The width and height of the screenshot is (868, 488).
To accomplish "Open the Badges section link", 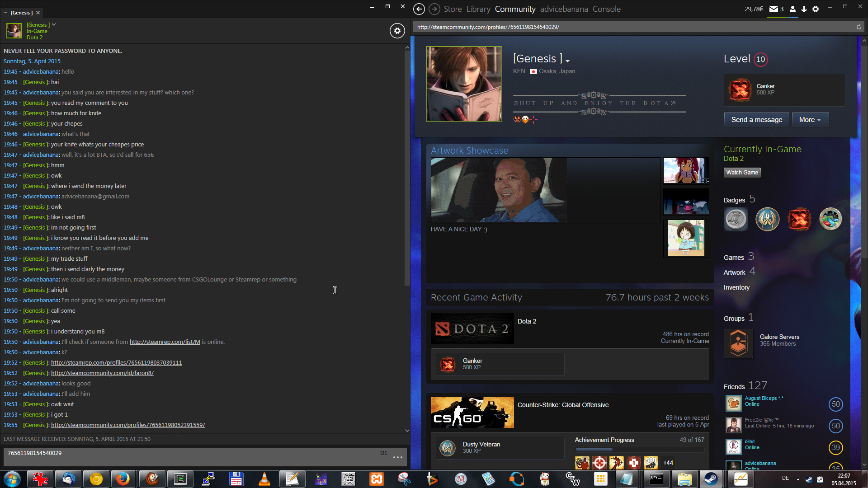I will click(739, 199).
